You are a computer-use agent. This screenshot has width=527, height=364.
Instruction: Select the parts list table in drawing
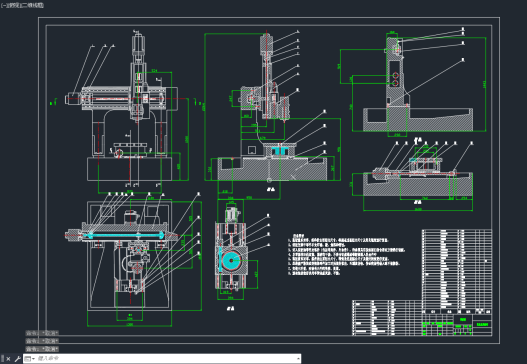click(x=457, y=271)
